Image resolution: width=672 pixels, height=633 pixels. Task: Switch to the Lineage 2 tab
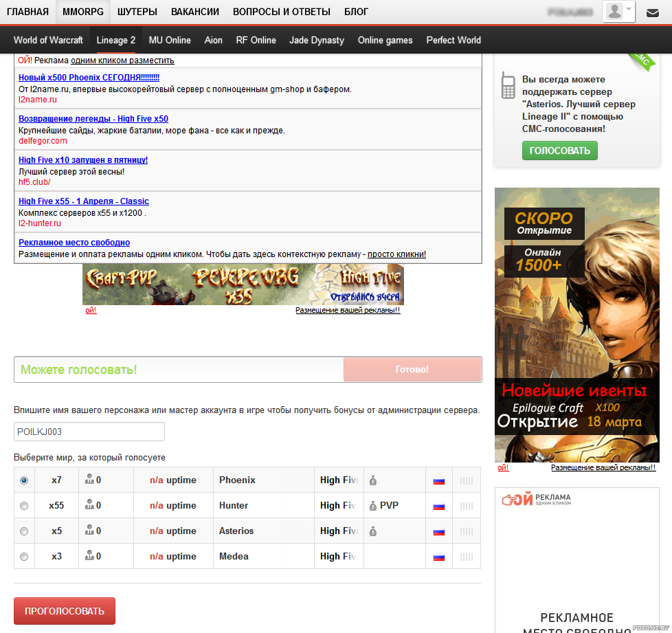tap(115, 41)
